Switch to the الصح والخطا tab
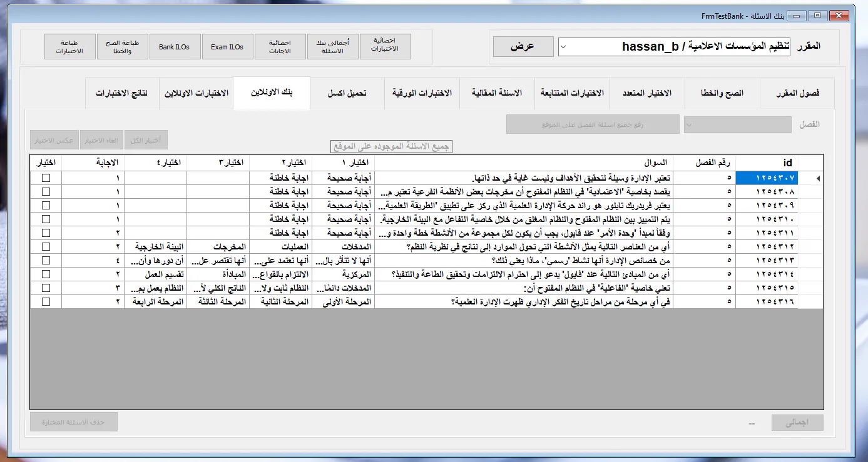Viewport: 868px width, 462px height. click(x=723, y=94)
